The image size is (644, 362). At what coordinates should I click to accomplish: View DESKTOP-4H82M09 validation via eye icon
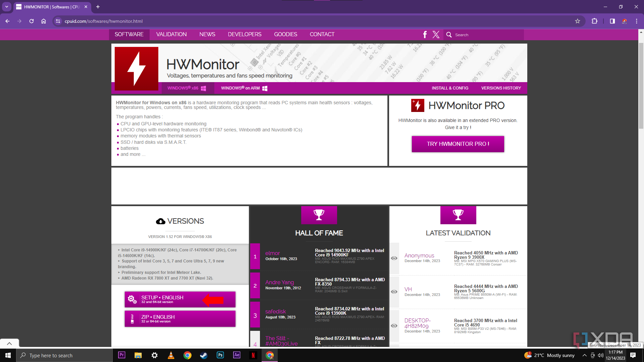point(394,326)
